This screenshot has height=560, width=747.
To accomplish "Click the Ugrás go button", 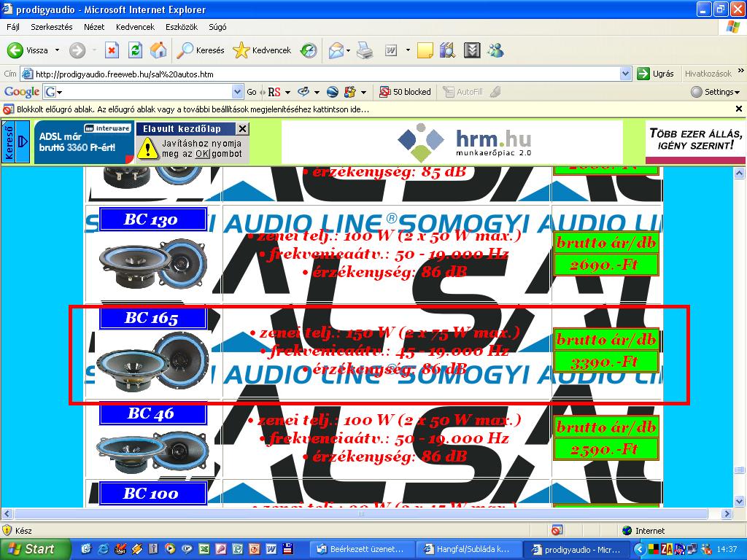I will [x=656, y=74].
